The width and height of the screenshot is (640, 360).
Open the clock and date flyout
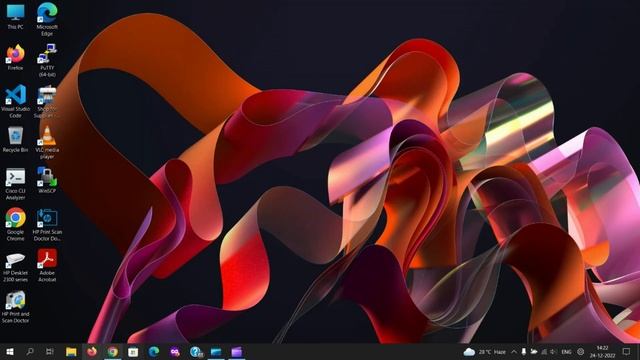[602, 351]
